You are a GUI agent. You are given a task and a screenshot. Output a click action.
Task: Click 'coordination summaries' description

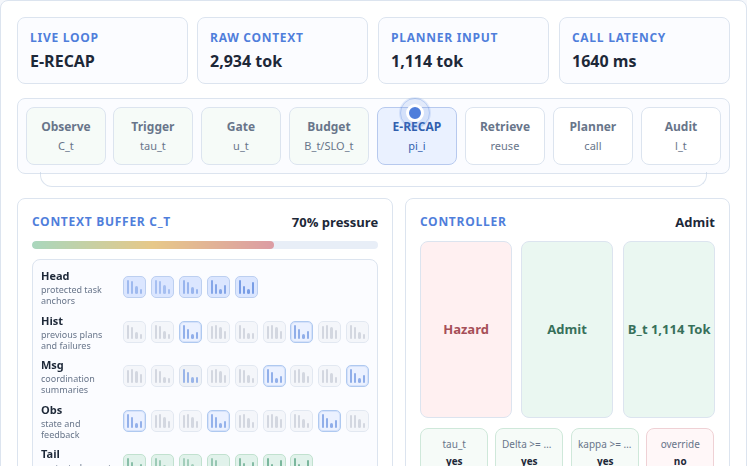click(68, 384)
